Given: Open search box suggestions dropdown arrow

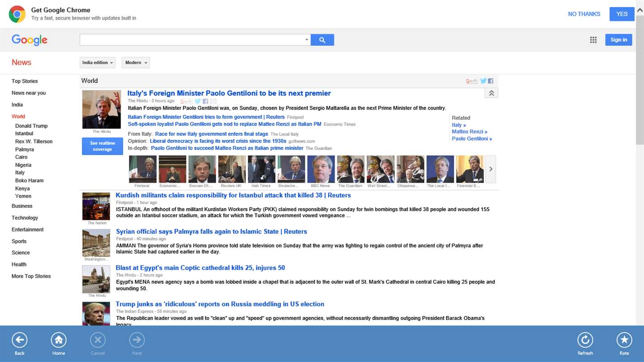Looking at the screenshot, I should pyautogui.click(x=307, y=40).
